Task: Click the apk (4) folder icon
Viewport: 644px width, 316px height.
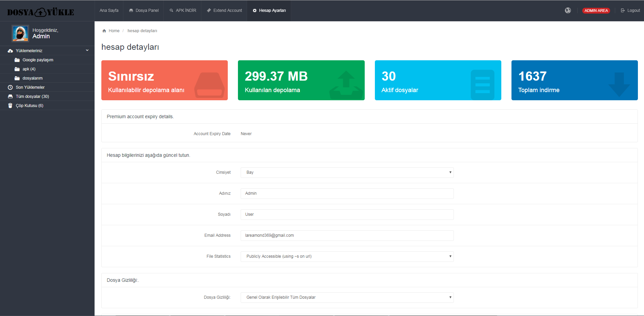Action: 17,69
